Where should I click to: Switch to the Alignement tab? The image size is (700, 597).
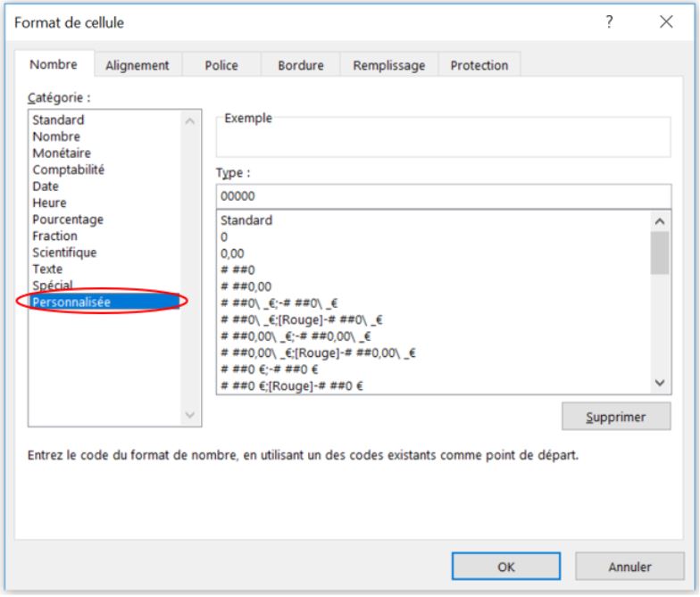[x=137, y=65]
